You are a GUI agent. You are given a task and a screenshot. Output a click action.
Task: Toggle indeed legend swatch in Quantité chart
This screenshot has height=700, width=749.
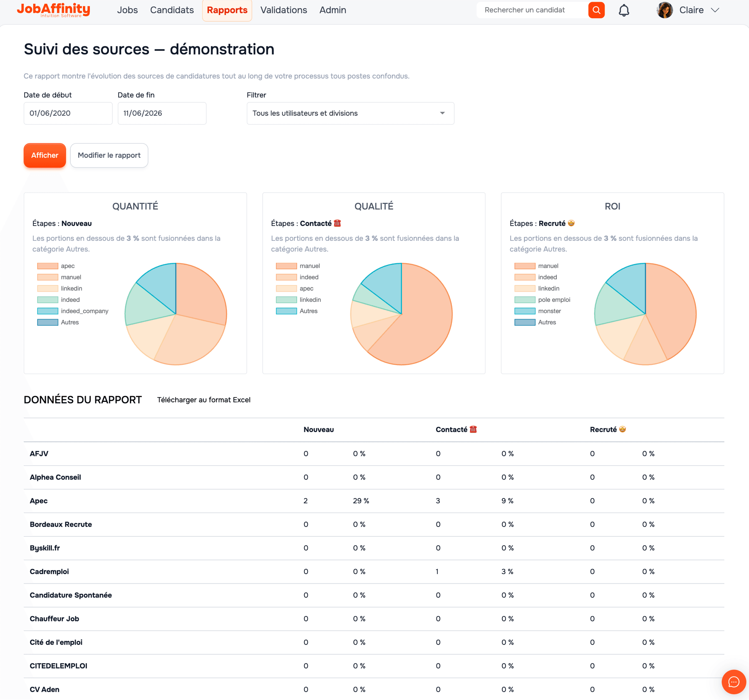coord(47,299)
